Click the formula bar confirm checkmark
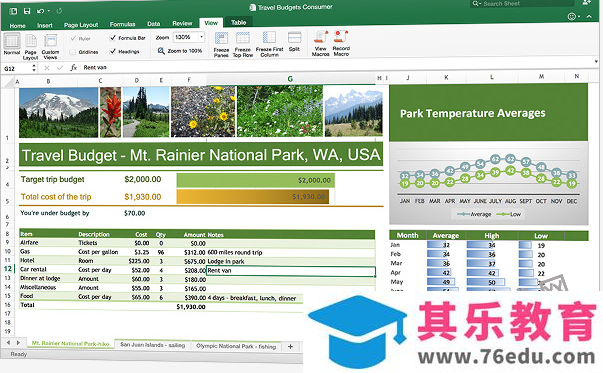The image size is (603, 373). coord(60,68)
